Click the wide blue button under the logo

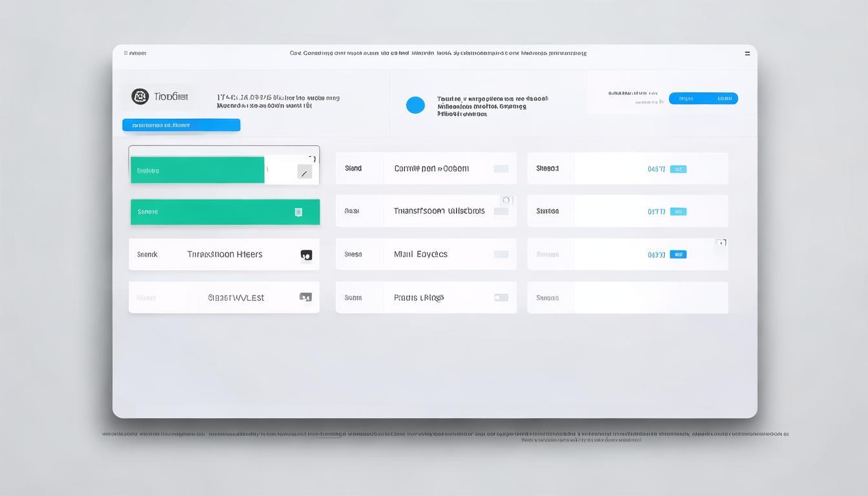pyautogui.click(x=181, y=125)
